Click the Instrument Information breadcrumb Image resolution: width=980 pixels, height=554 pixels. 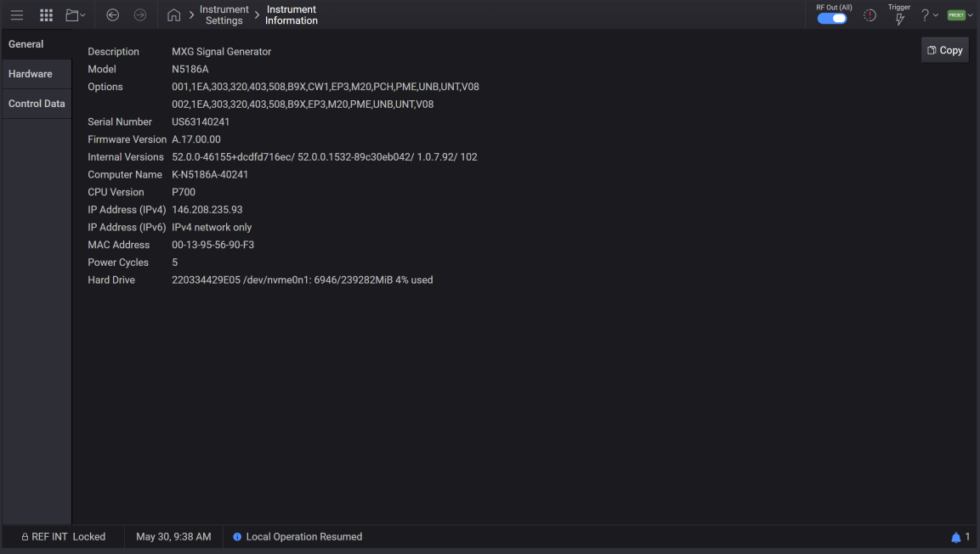(x=292, y=15)
